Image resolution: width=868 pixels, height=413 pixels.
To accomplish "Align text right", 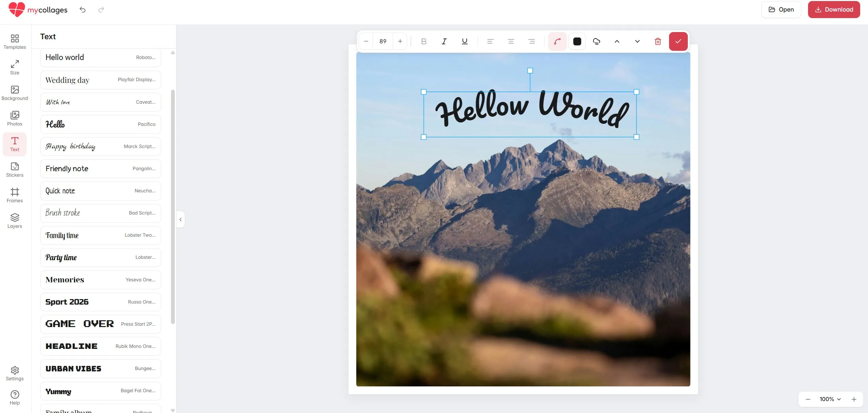I will 531,41.
